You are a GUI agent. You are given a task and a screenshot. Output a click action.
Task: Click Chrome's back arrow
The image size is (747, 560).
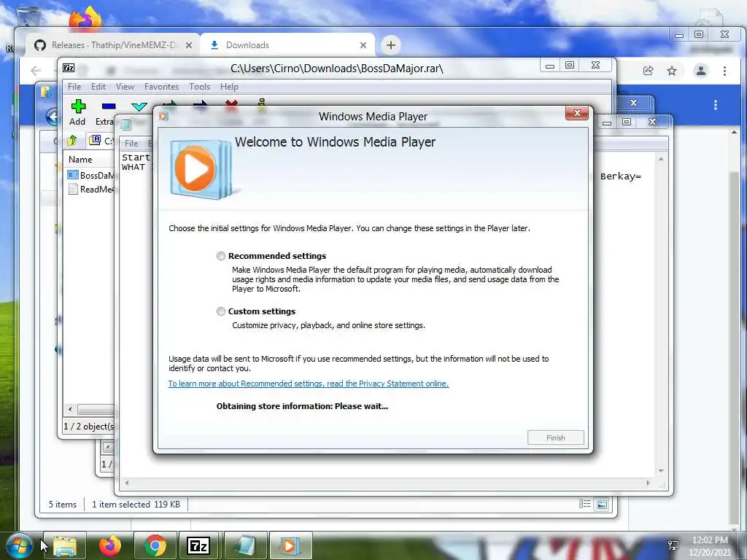(x=36, y=71)
